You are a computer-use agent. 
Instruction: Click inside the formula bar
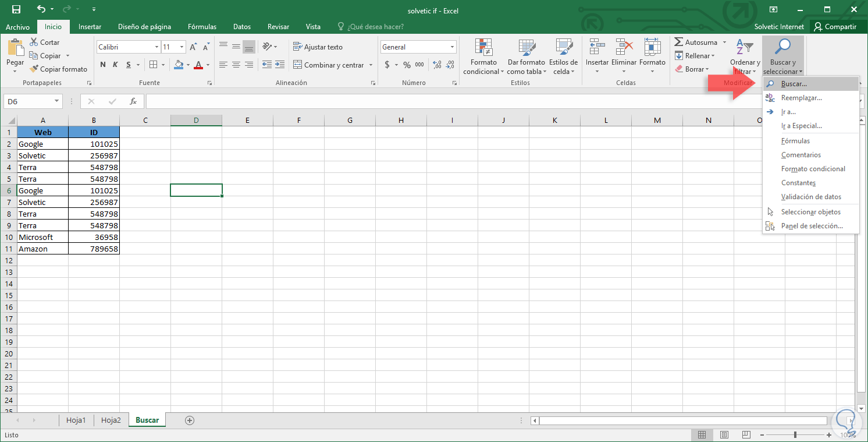(454, 101)
